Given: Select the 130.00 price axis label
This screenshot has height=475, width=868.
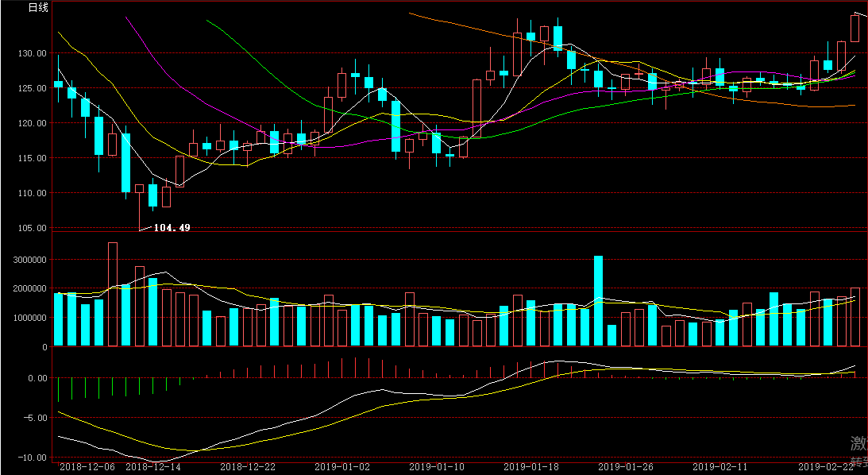Looking at the screenshot, I should (x=33, y=53).
